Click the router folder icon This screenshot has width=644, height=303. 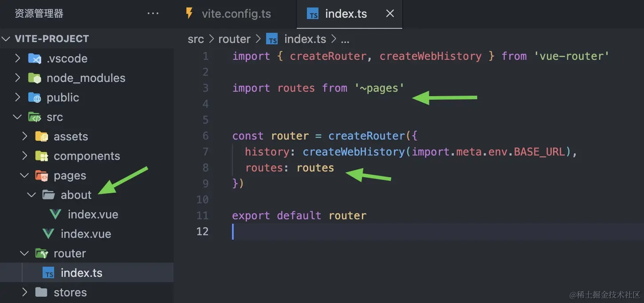tap(42, 253)
